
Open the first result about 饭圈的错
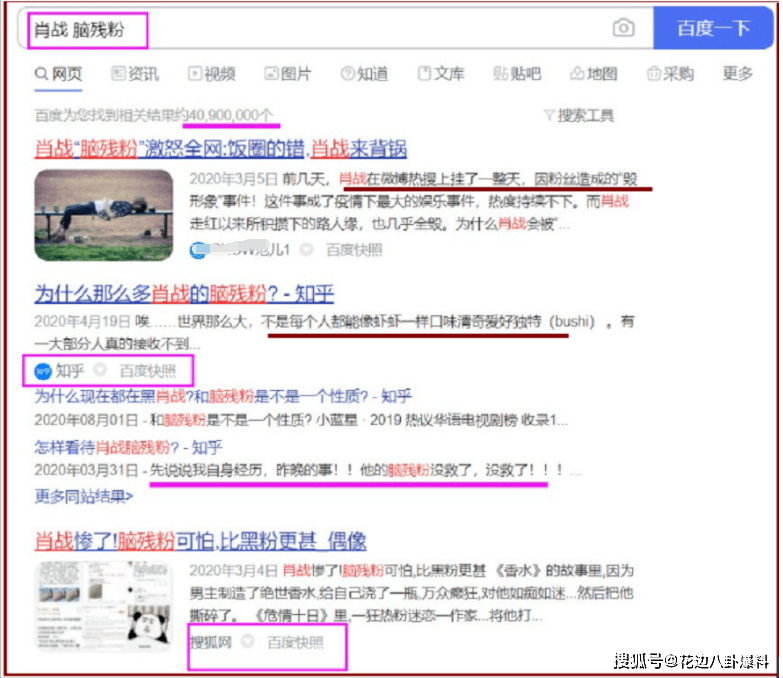(x=220, y=149)
